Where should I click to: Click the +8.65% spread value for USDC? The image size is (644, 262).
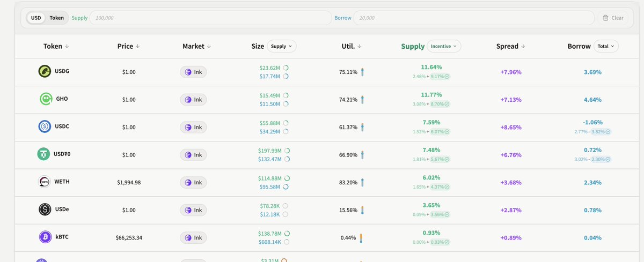click(x=511, y=128)
